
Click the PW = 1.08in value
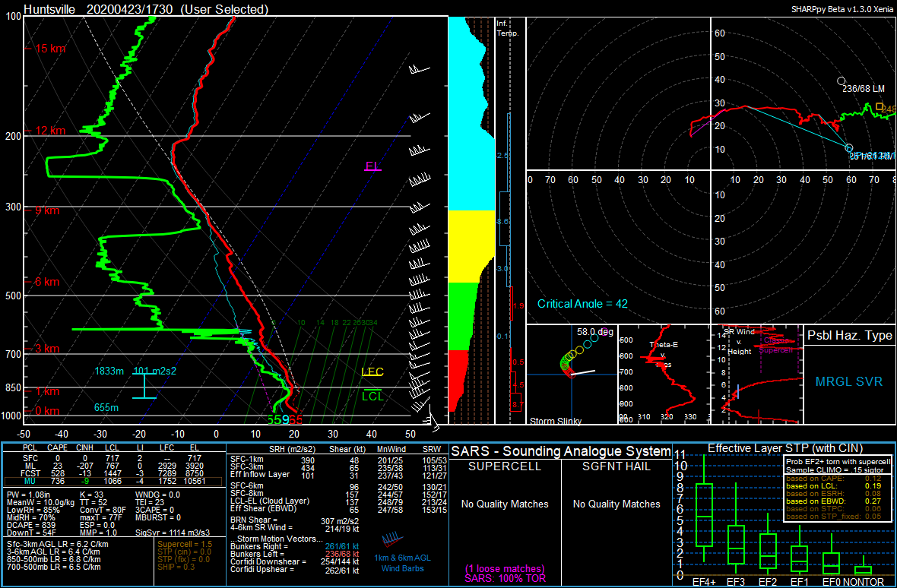(x=29, y=494)
